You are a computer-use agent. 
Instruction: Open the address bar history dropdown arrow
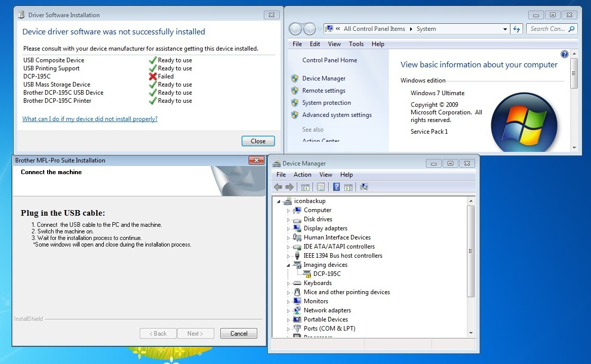505,29
